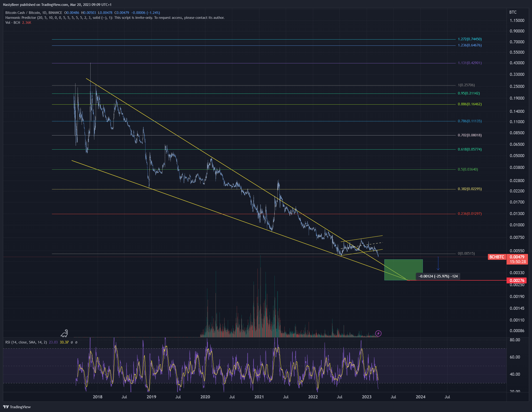532x412 pixels.
Task: Click the purple lightning bolt icon
Action: (x=378, y=333)
